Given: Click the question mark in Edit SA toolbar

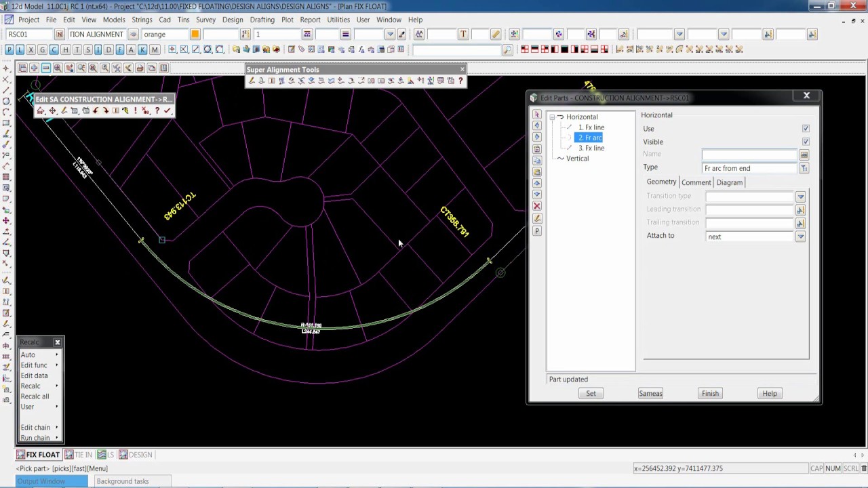Looking at the screenshot, I should point(157,110).
